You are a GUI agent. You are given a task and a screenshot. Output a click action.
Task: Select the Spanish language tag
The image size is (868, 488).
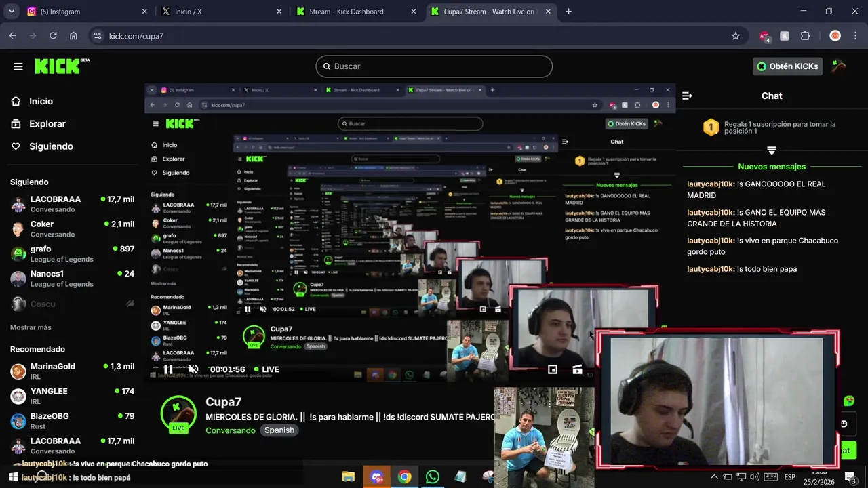pos(279,430)
